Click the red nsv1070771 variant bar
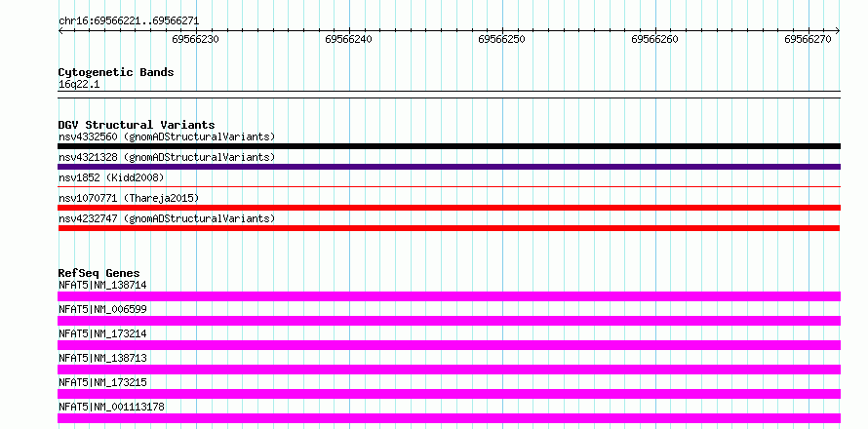 pyautogui.click(x=449, y=208)
